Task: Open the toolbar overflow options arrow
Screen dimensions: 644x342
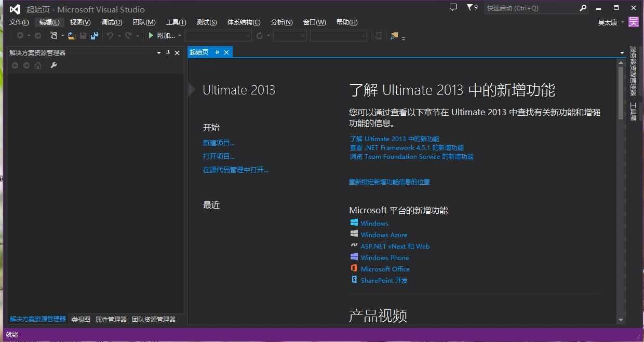Action: coord(404,38)
